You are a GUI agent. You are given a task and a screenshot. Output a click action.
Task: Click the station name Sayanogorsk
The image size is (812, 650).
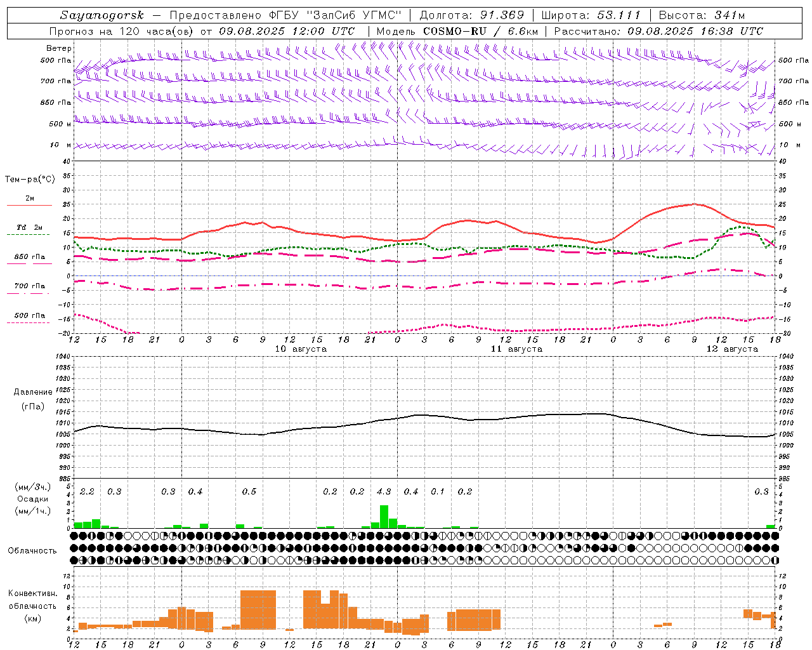(101, 15)
